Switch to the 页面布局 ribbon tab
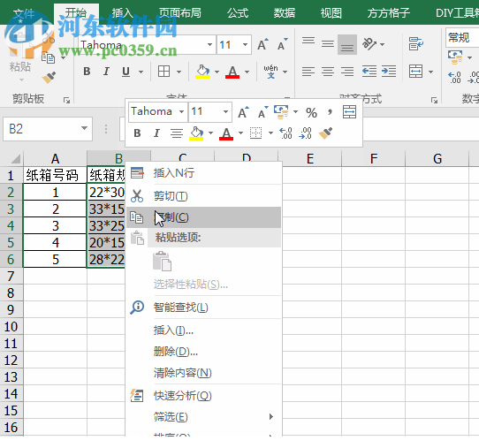Viewport: 479px width, 448px height. click(180, 13)
